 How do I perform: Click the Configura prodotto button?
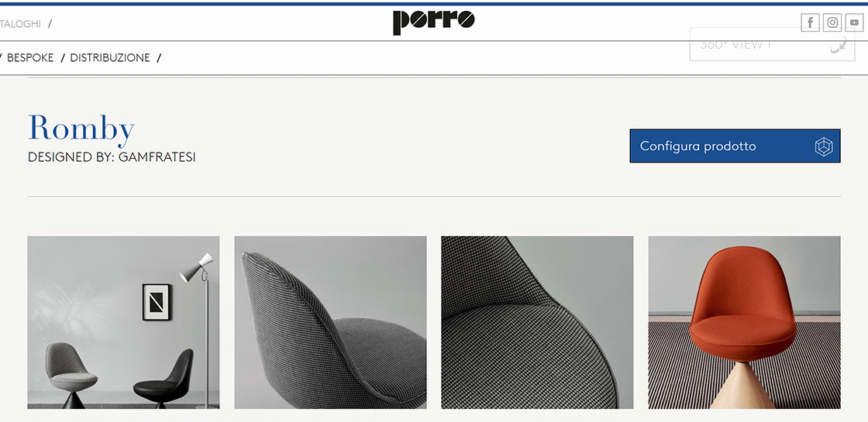[735, 146]
